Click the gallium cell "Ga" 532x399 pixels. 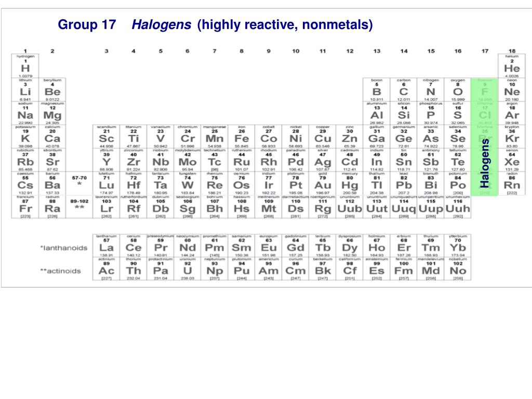[x=377, y=137]
